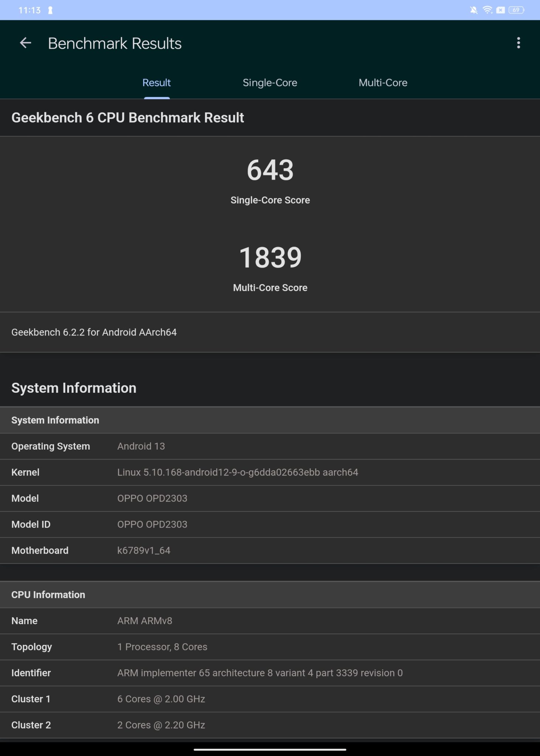540x756 pixels.
Task: Switch to the Single-Core tab
Action: (x=270, y=83)
